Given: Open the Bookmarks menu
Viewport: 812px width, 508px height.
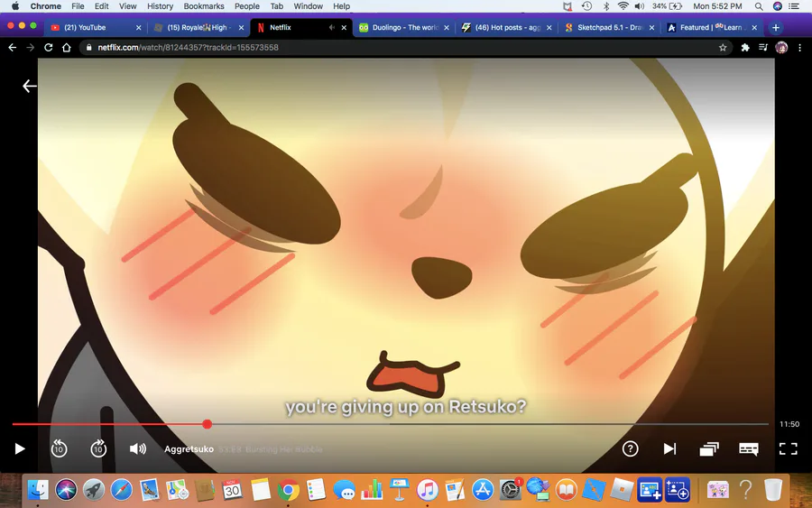Looking at the screenshot, I should coord(204,6).
